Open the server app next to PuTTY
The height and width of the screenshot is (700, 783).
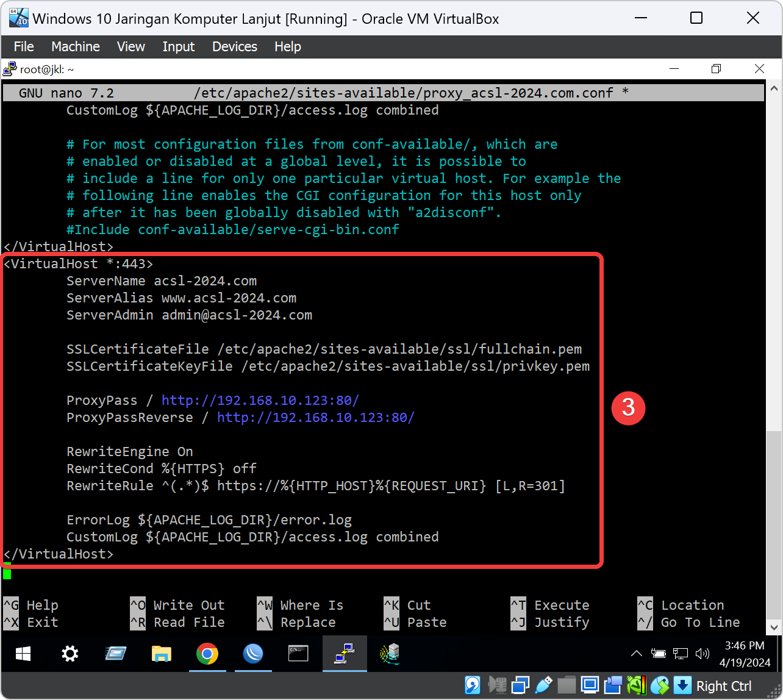click(x=390, y=654)
